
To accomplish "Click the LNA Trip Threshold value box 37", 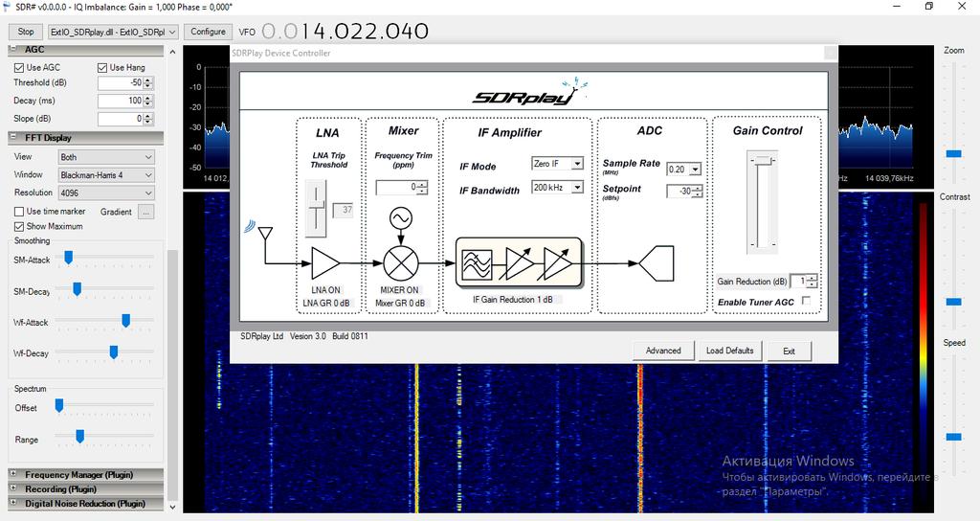I will point(344,210).
